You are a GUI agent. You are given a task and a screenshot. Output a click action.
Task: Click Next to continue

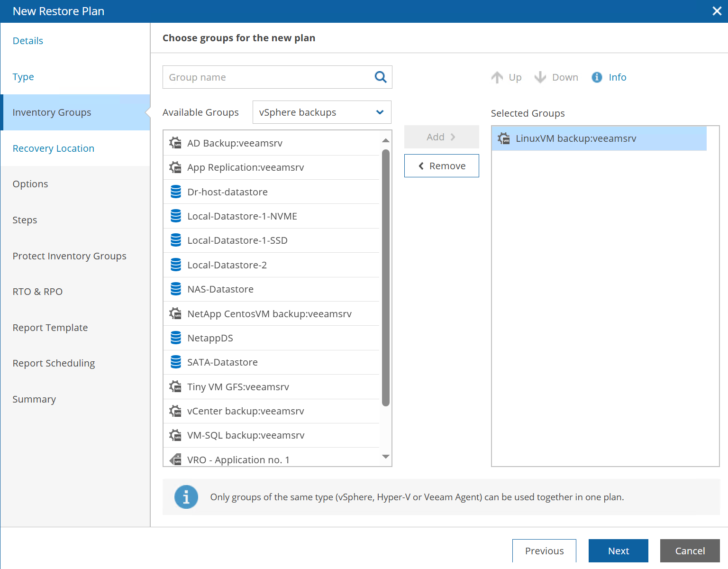pyautogui.click(x=618, y=551)
